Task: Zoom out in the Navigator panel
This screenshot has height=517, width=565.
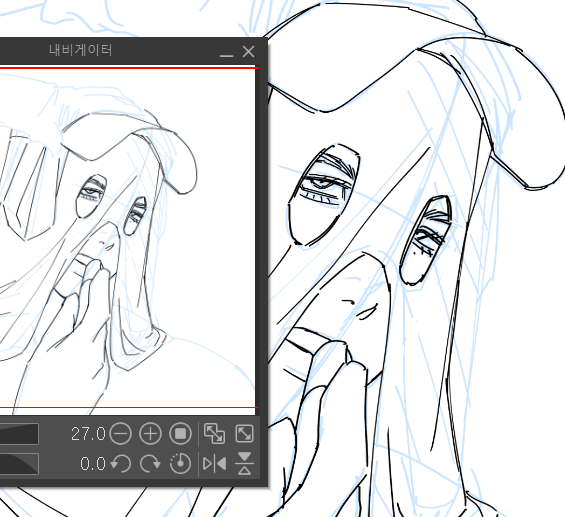Action: 120,433
